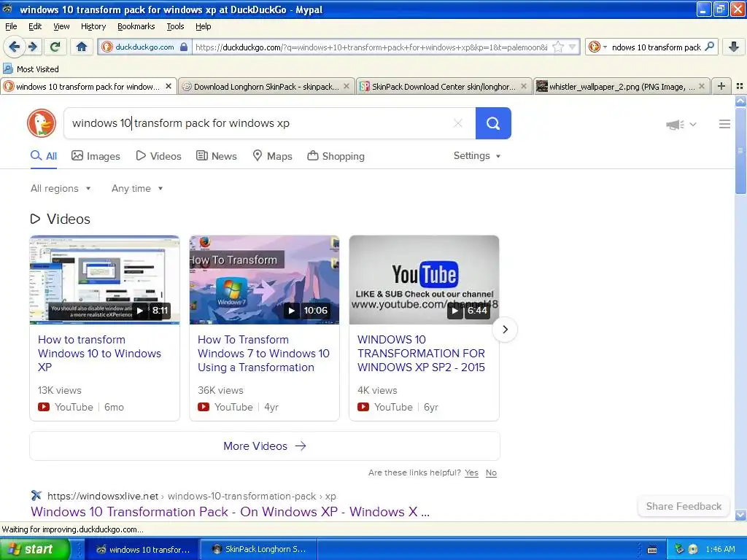Open the Bookmarks menu

pos(136,26)
